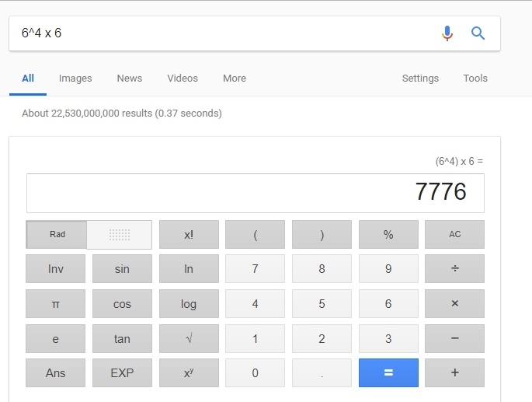Click the x to the power y key
Image resolution: width=532 pixels, height=402 pixels.
pyautogui.click(x=189, y=372)
